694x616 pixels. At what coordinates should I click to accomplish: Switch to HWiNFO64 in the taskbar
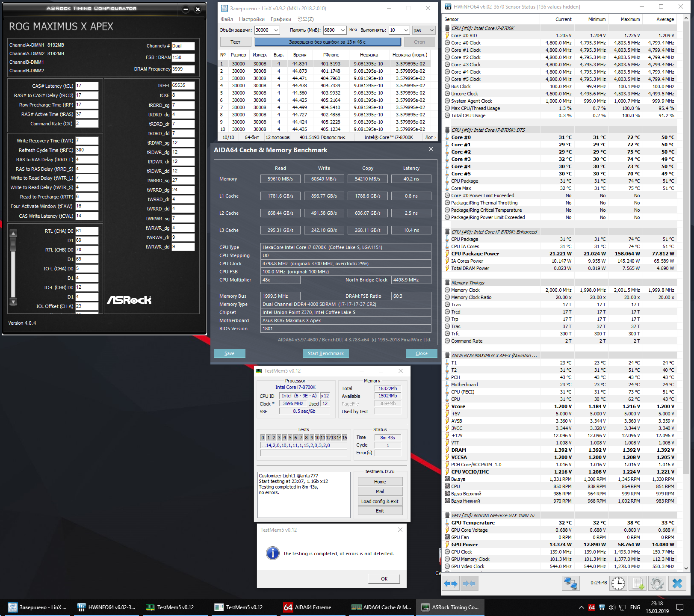[106, 607]
